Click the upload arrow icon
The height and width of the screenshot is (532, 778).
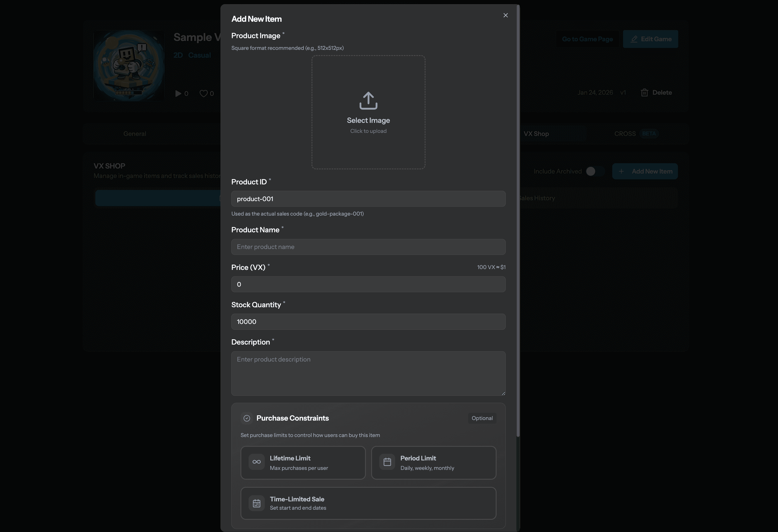pyautogui.click(x=368, y=100)
